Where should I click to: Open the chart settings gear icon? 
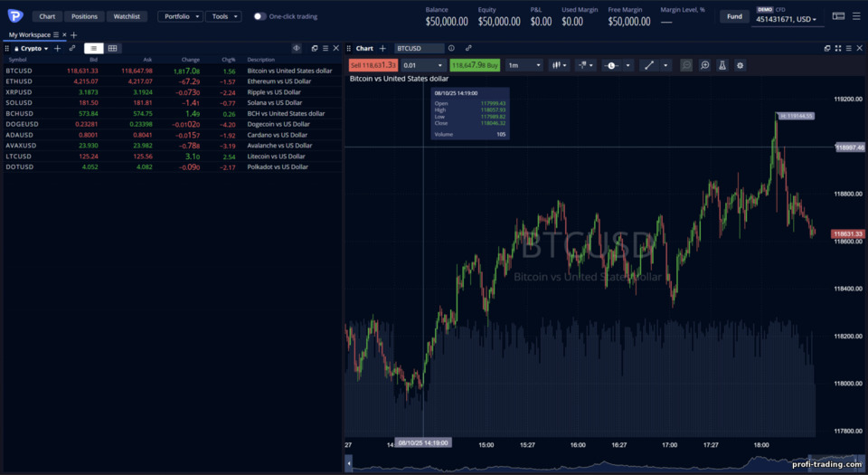[x=740, y=65]
